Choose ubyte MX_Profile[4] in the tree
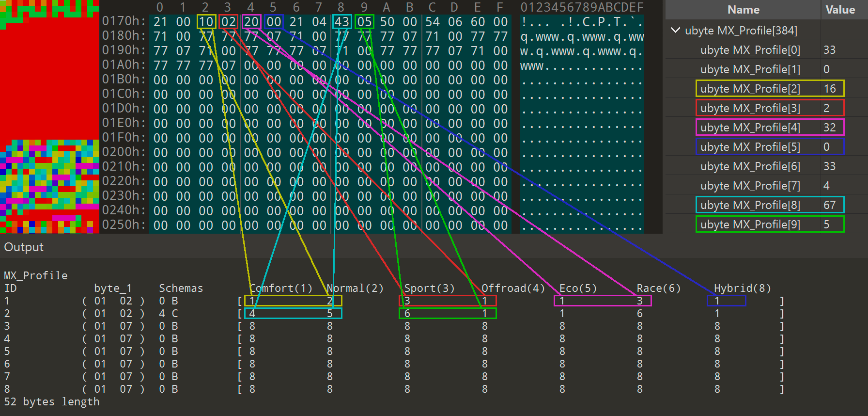Image resolution: width=868 pixels, height=416 pixels. coord(750,128)
